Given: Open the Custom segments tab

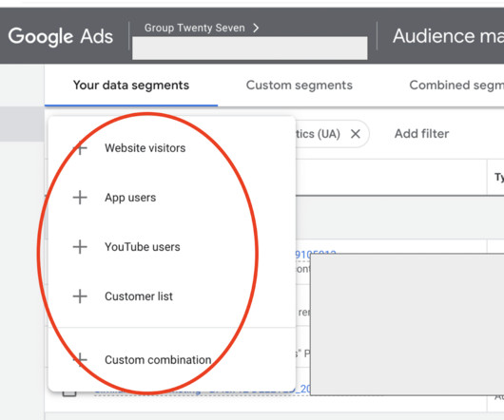Looking at the screenshot, I should coord(300,86).
